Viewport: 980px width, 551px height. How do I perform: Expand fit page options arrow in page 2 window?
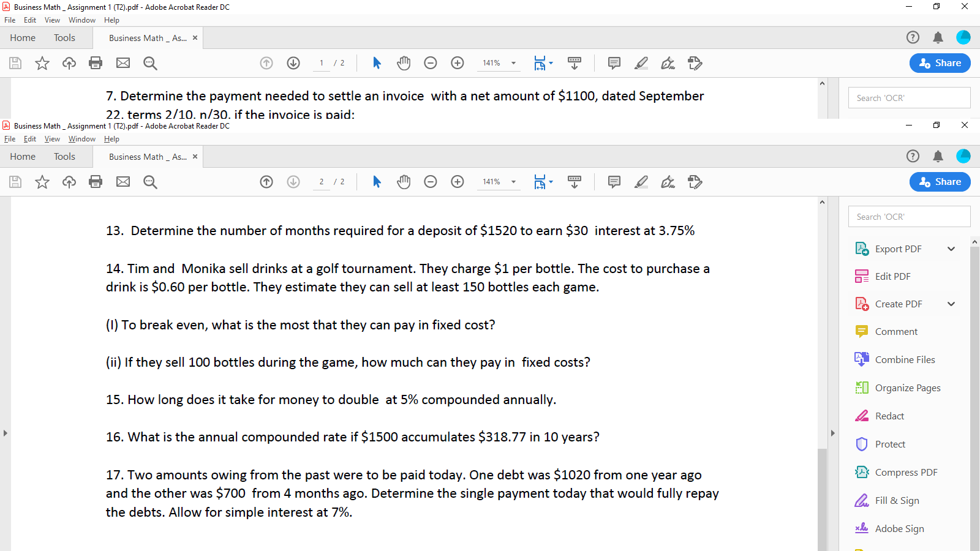click(x=551, y=182)
